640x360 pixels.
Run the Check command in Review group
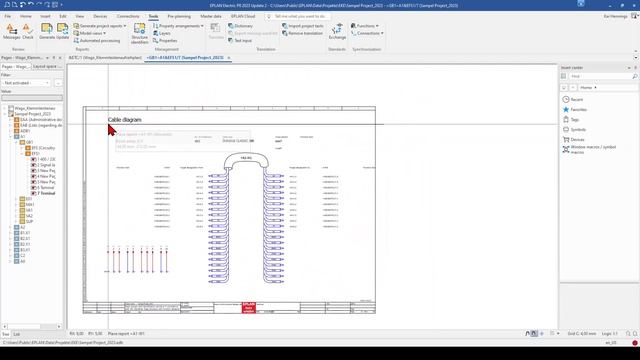pyautogui.click(x=28, y=31)
